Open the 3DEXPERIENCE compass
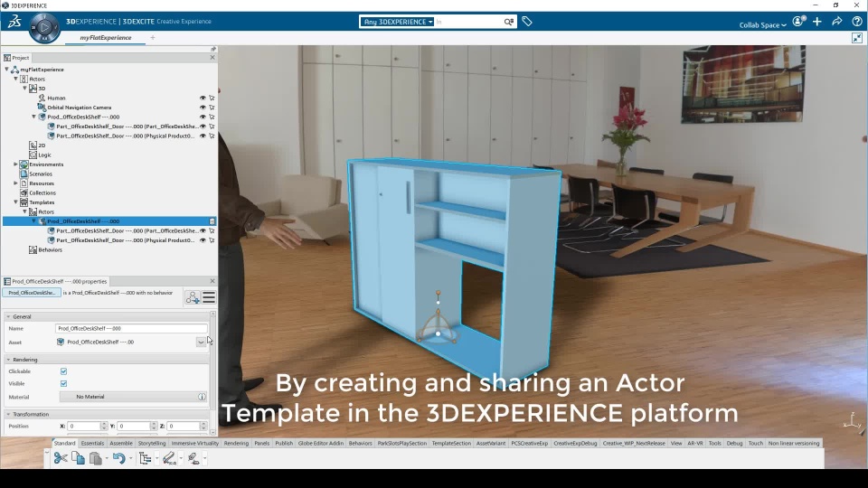 [x=44, y=27]
